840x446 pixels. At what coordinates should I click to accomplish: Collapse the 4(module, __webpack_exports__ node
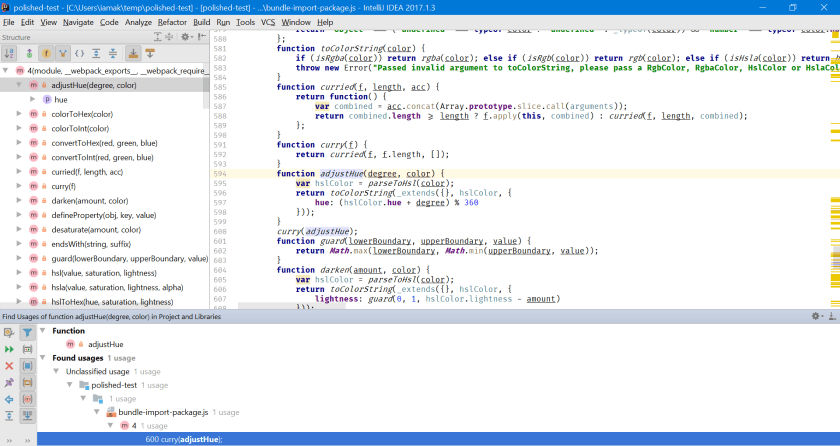coord(5,70)
